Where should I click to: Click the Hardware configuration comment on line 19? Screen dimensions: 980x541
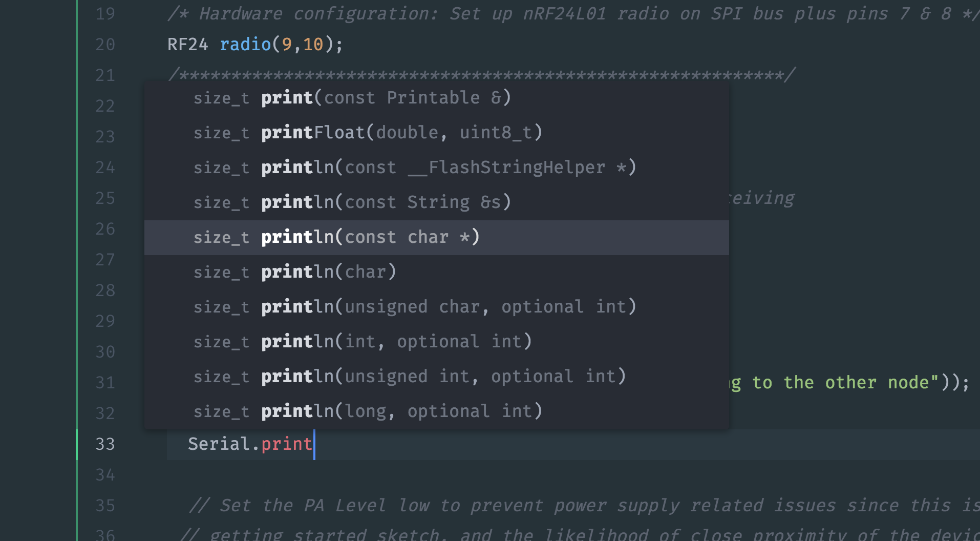(573, 14)
